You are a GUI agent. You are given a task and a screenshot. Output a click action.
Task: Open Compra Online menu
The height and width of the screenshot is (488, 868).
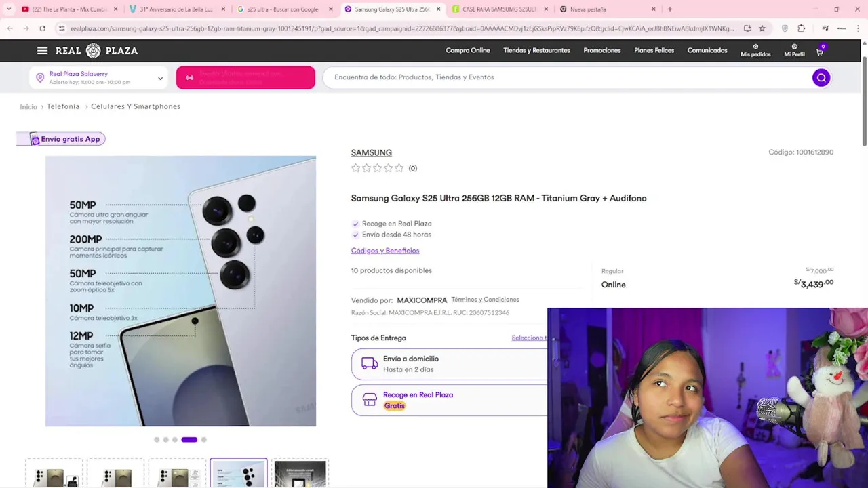tap(467, 51)
